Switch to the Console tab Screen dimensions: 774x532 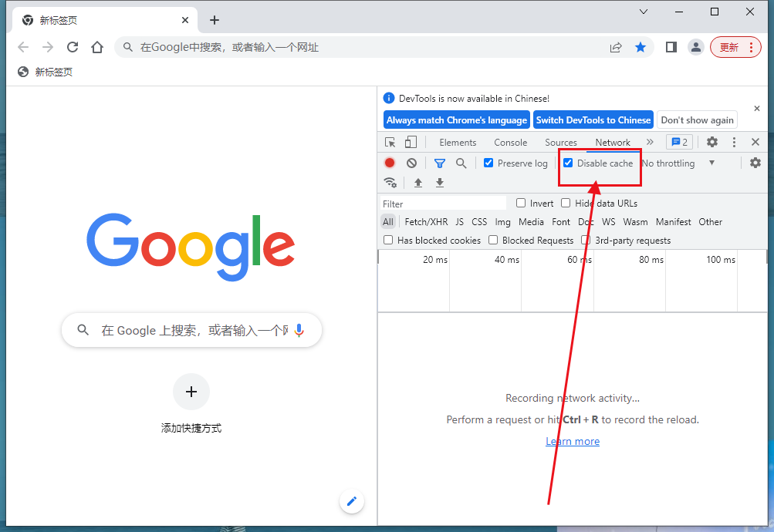[x=510, y=143]
